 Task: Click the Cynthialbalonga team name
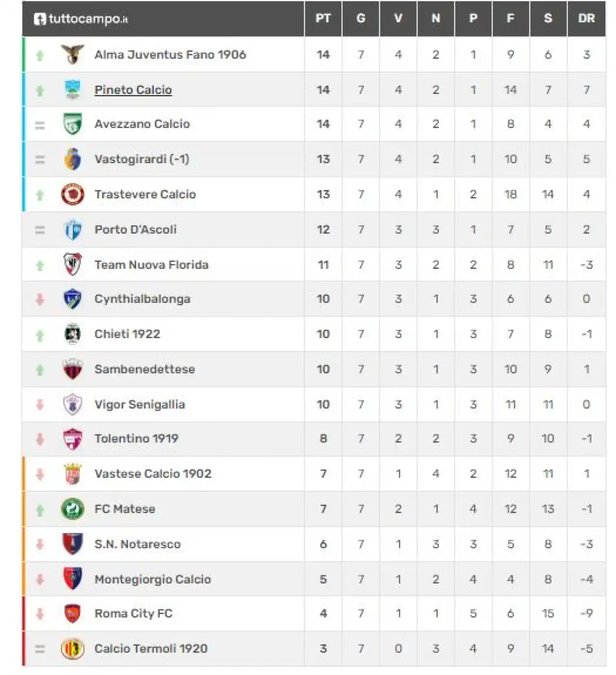[142, 299]
